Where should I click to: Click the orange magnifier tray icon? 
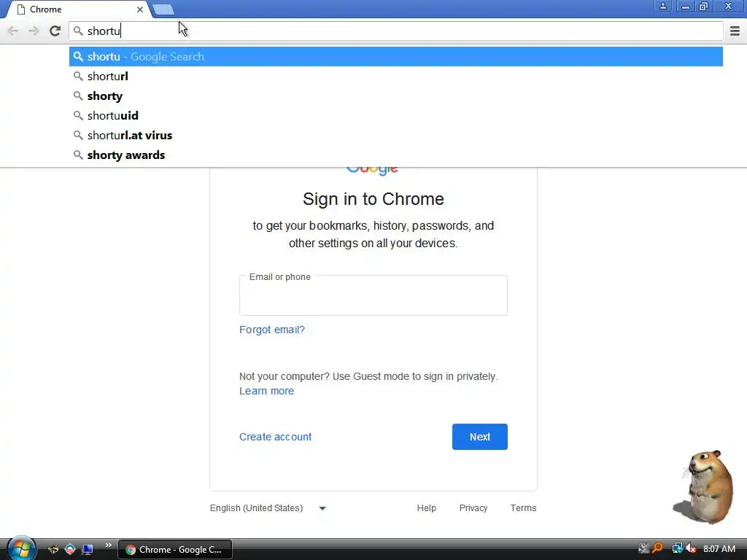coord(657,548)
